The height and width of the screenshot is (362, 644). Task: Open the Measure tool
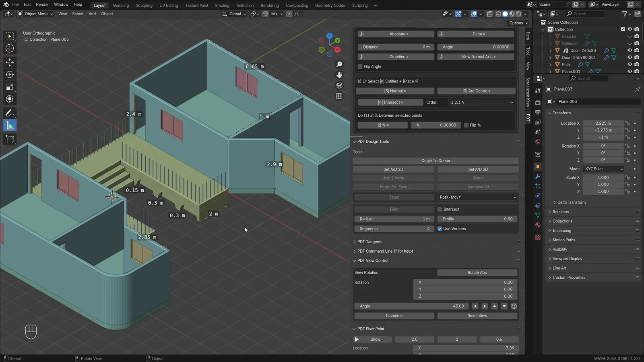click(10, 125)
